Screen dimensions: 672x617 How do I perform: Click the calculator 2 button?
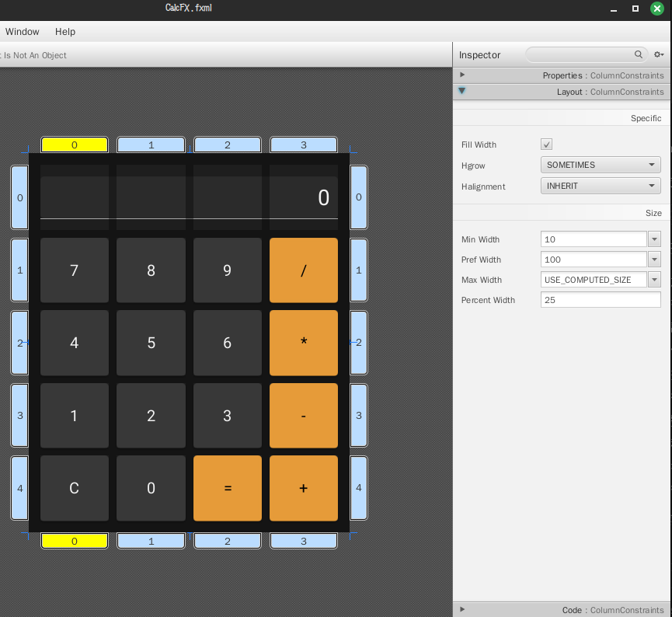point(151,416)
